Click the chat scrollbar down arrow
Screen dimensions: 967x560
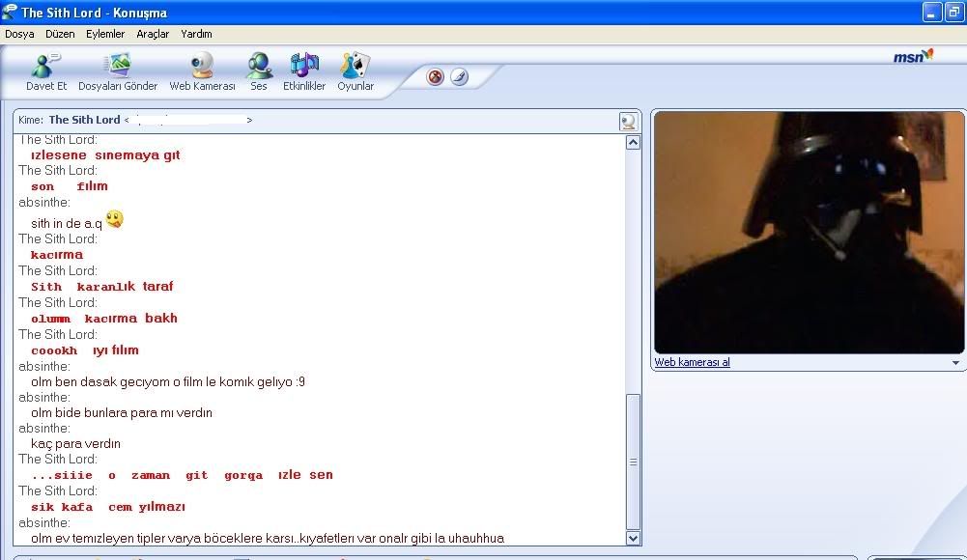pyautogui.click(x=634, y=538)
